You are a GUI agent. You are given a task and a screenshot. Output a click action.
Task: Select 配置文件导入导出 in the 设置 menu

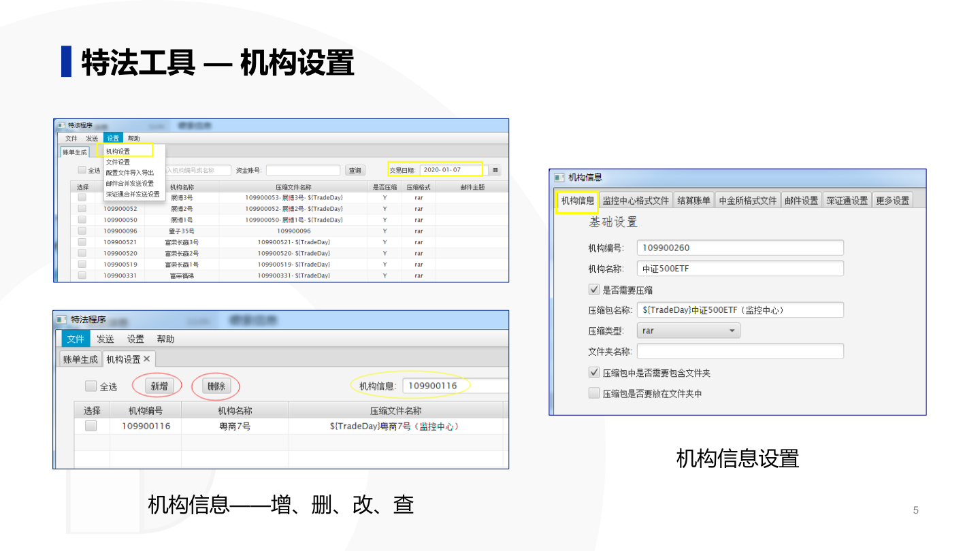click(130, 173)
